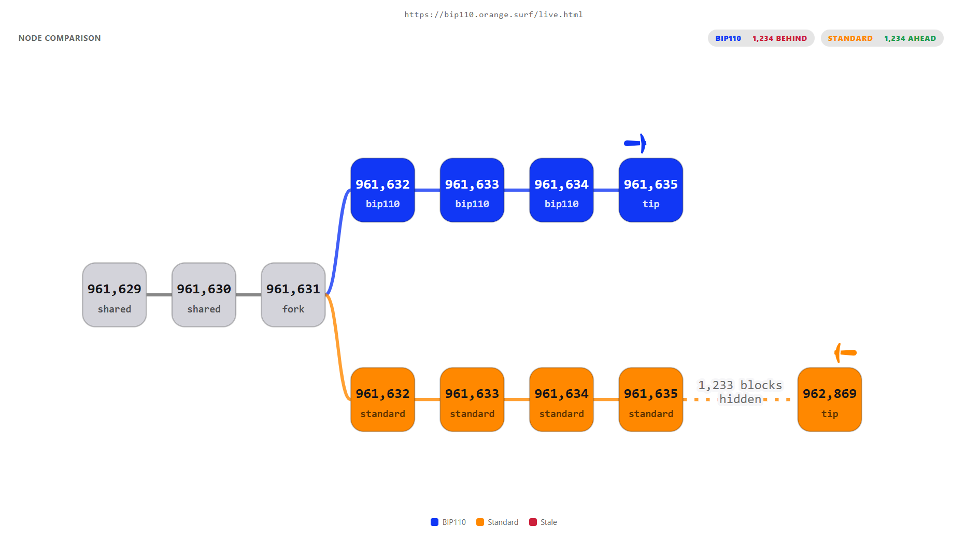980x556 pixels.
Task: Click the blue BIP110 legend swatch
Action: coord(434,522)
